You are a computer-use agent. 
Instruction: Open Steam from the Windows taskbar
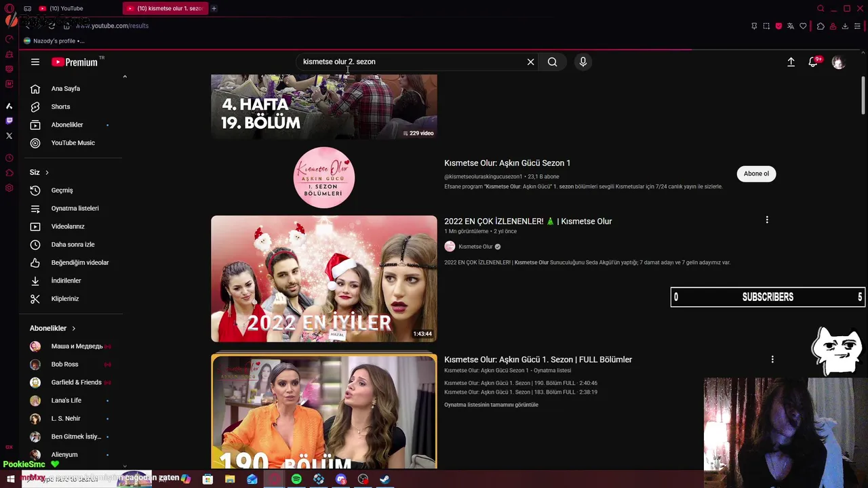384,479
